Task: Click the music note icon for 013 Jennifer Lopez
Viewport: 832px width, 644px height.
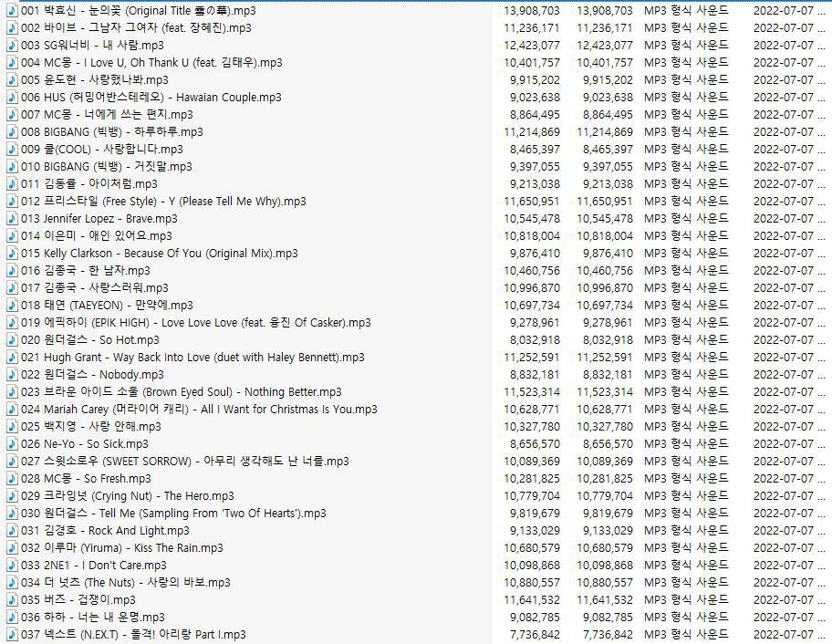Action: click(x=12, y=219)
